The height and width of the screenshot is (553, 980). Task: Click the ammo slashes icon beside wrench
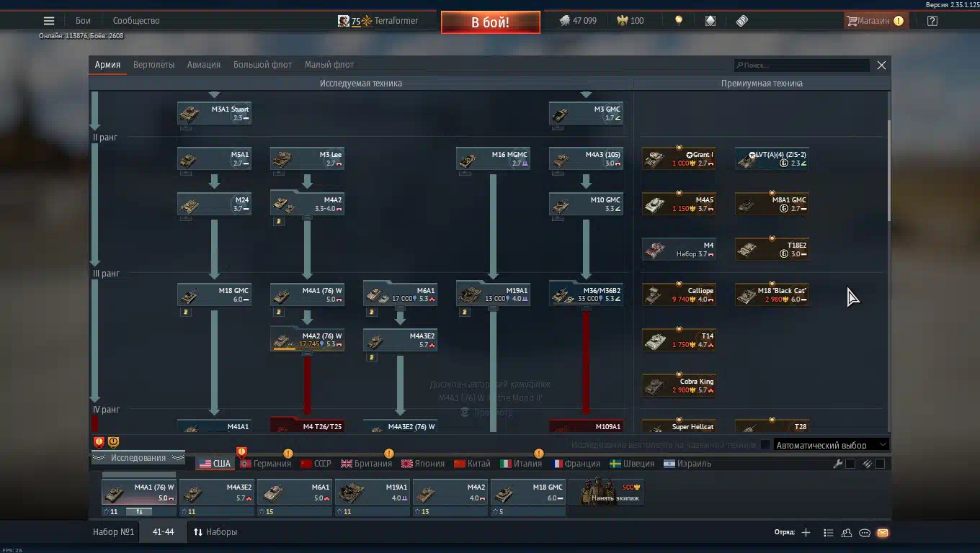[x=868, y=464]
